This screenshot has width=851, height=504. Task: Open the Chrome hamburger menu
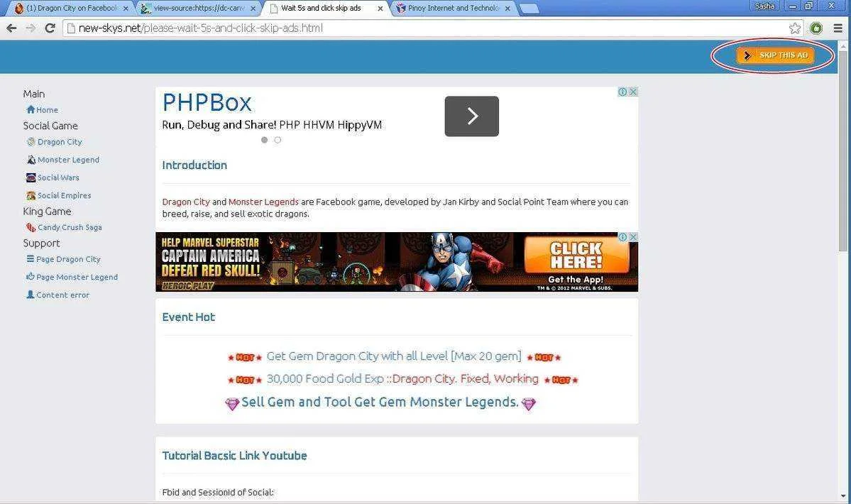[x=838, y=28]
